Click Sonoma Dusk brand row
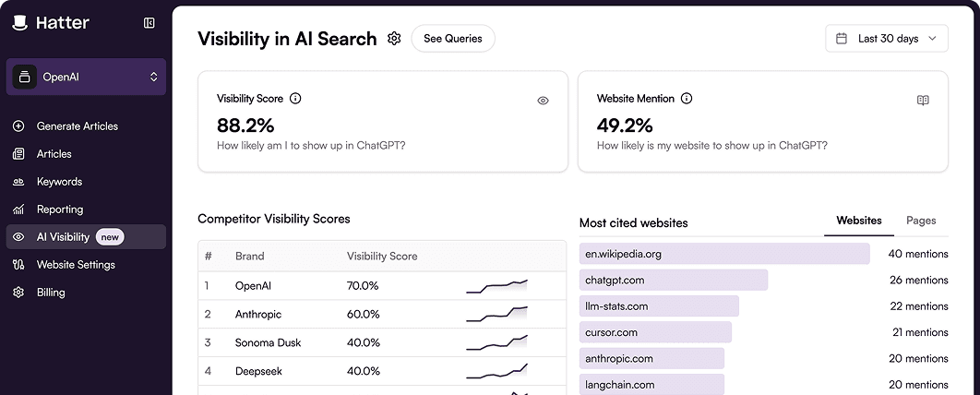This screenshot has height=395, width=980. tap(382, 342)
